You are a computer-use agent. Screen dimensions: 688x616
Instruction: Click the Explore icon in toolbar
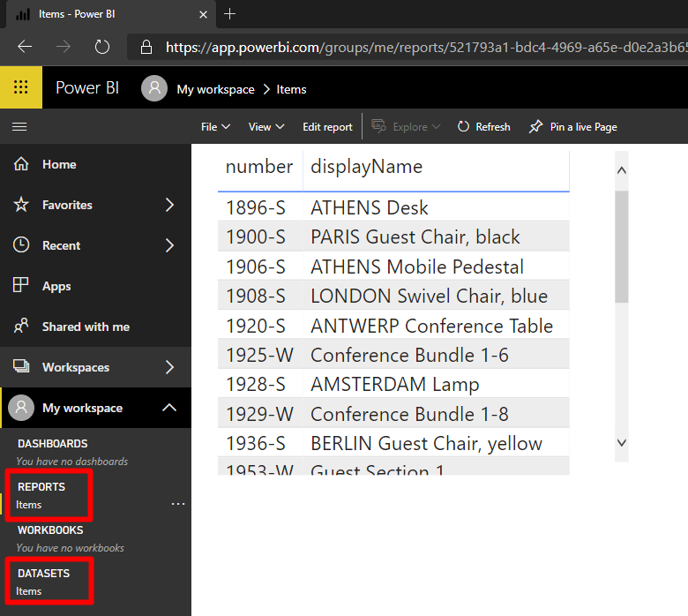[x=378, y=126]
